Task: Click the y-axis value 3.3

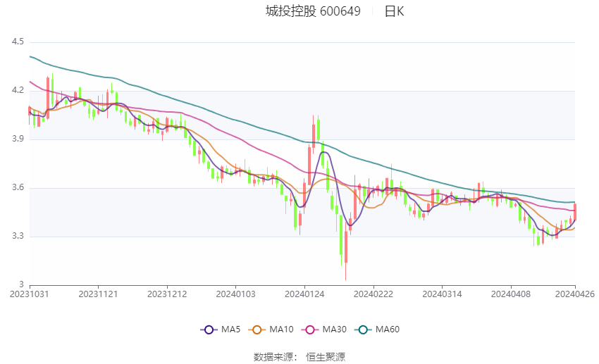Action: pos(18,236)
